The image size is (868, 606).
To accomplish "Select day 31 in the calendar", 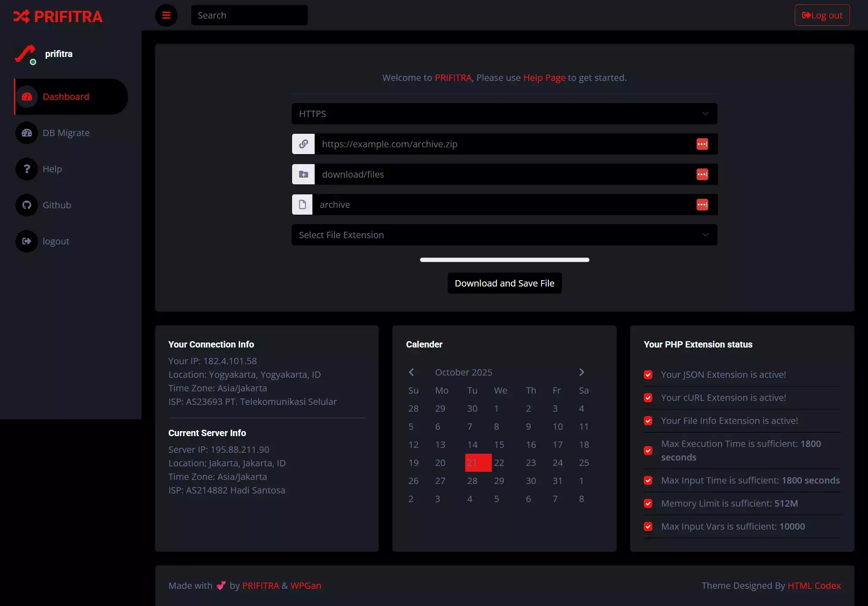I will [x=557, y=481].
